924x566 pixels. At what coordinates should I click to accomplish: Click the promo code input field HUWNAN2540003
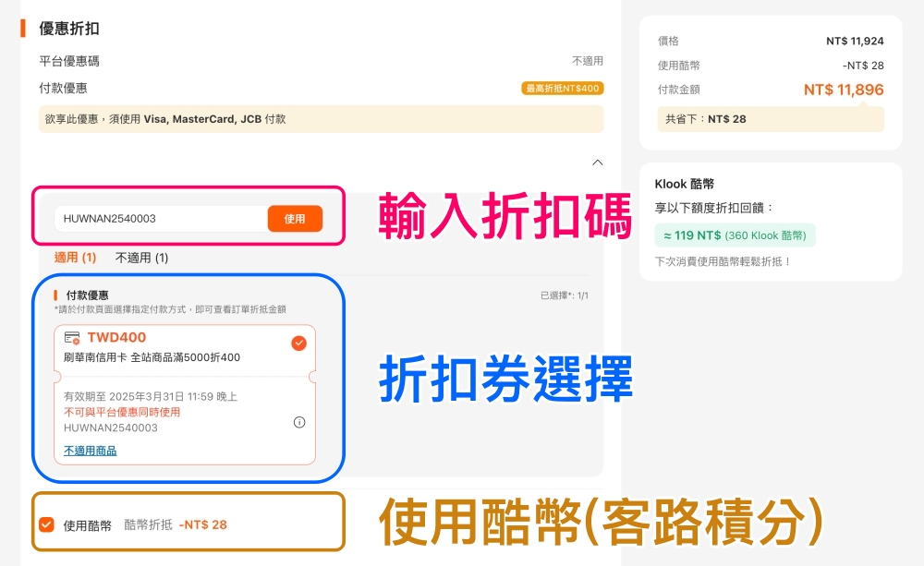click(x=160, y=219)
